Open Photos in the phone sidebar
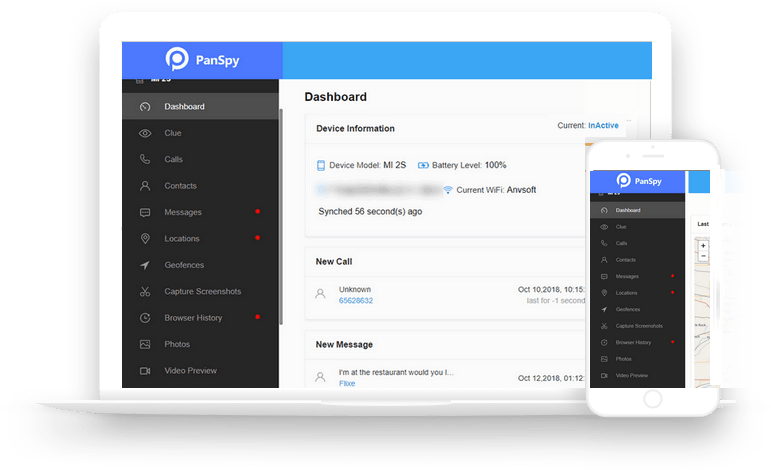The width and height of the screenshot is (771, 470). (x=637, y=359)
